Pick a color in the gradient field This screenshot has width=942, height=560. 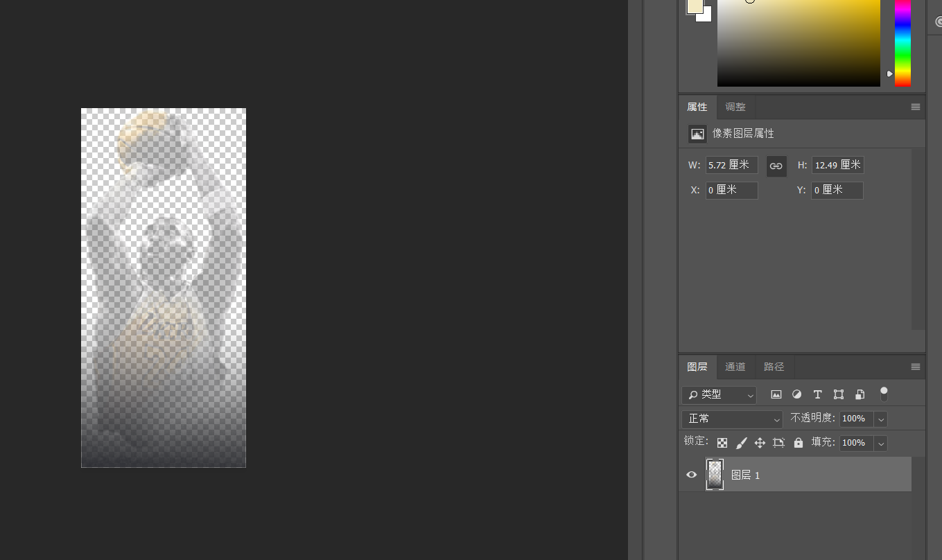coord(797,42)
